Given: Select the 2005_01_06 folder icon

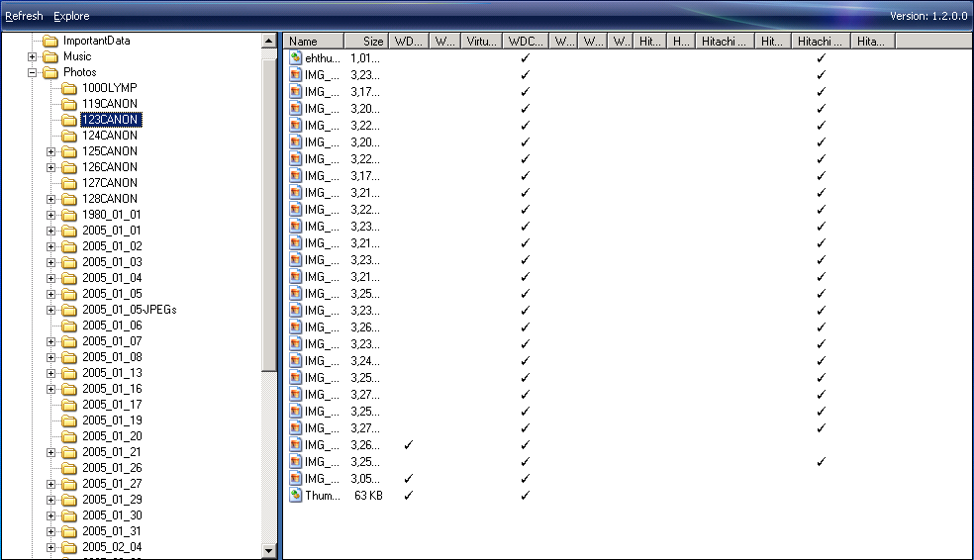Looking at the screenshot, I should click(69, 326).
